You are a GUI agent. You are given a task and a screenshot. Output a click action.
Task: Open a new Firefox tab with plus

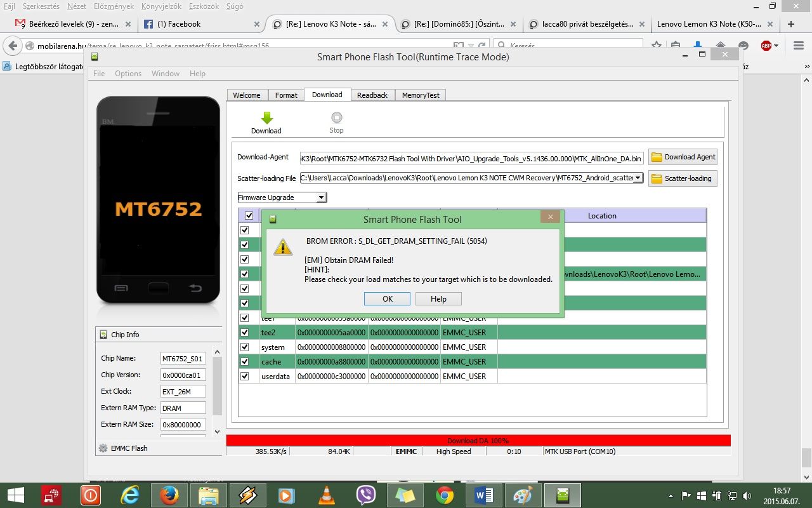[x=791, y=24]
